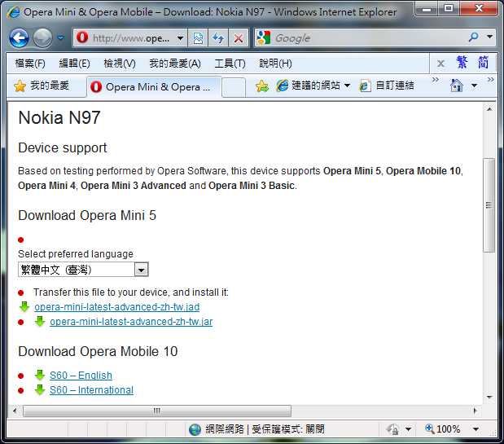Open the preferred language dropdown

[141, 270]
